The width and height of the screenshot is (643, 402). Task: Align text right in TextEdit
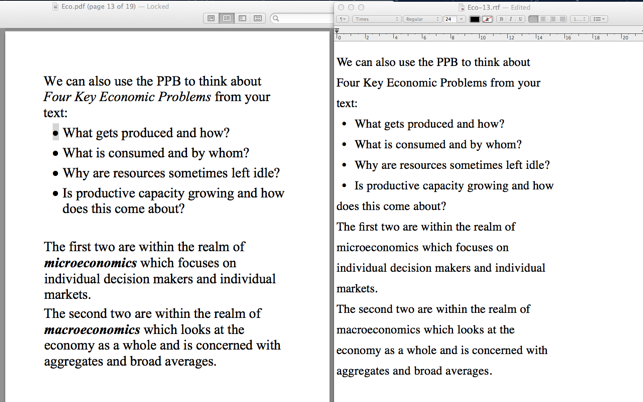(x=553, y=19)
